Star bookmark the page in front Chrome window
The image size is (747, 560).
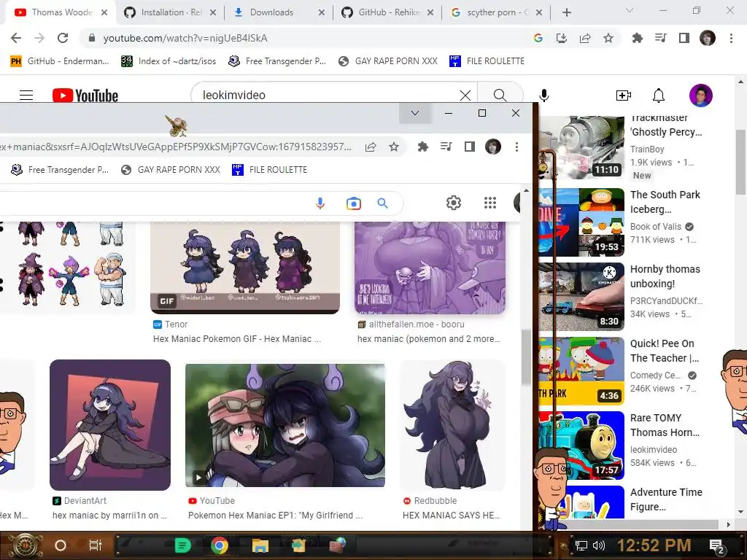point(393,147)
